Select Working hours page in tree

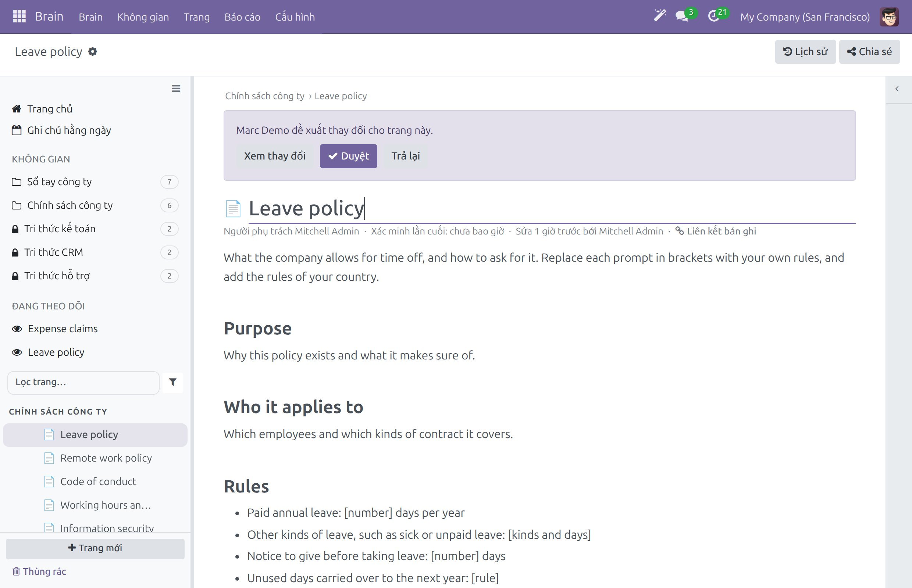coord(95,505)
